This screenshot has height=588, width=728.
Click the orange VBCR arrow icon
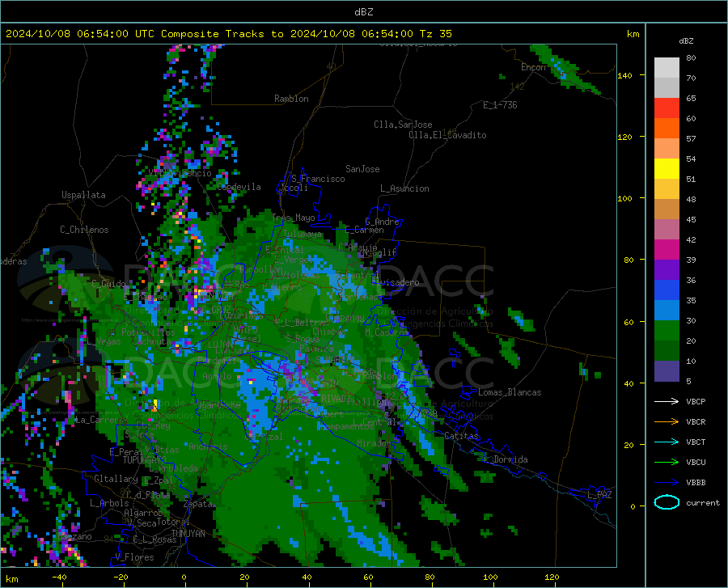coord(667,422)
